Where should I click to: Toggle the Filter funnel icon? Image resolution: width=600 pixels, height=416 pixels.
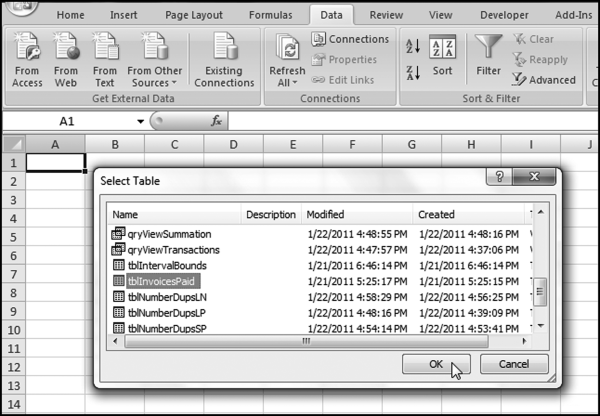point(488,55)
